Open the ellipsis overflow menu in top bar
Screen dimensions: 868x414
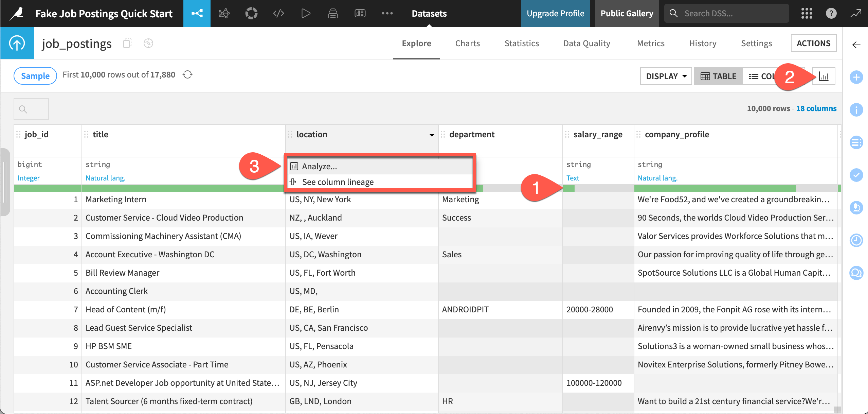point(387,14)
